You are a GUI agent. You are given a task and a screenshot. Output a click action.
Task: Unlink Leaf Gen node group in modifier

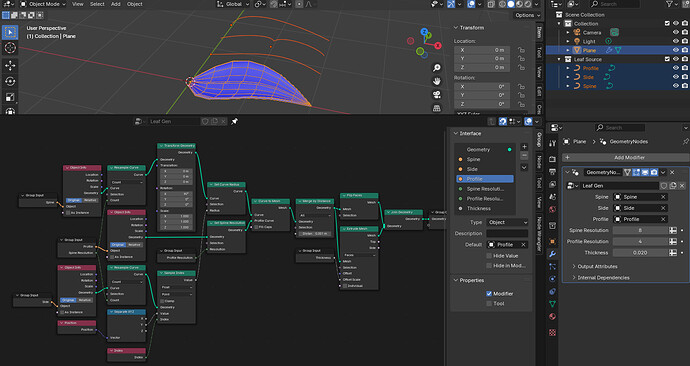[x=682, y=186]
